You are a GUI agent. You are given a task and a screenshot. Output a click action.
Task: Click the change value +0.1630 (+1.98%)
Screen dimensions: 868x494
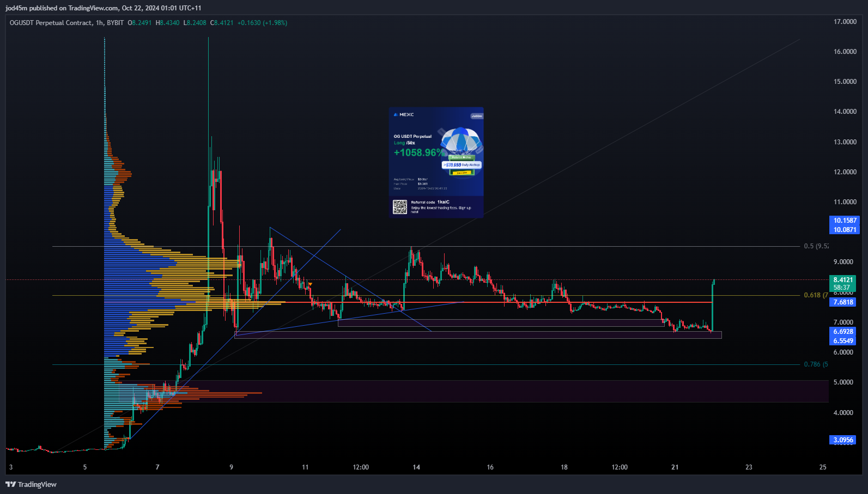(x=262, y=23)
